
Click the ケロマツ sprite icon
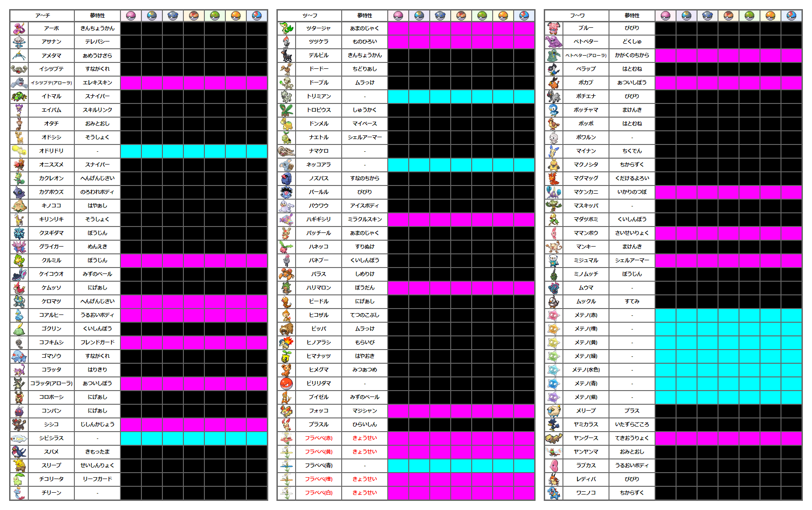pos(19,301)
